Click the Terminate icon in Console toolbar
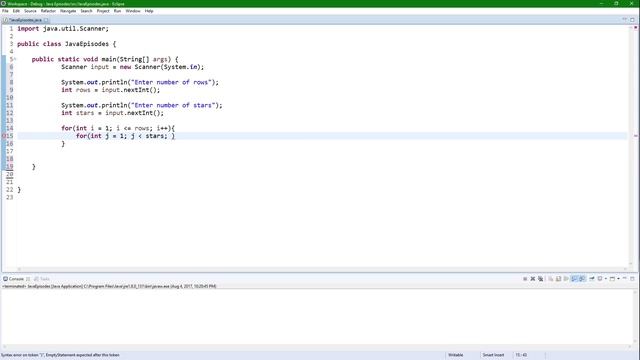Screen dimensions: 640x360 tap(525, 279)
